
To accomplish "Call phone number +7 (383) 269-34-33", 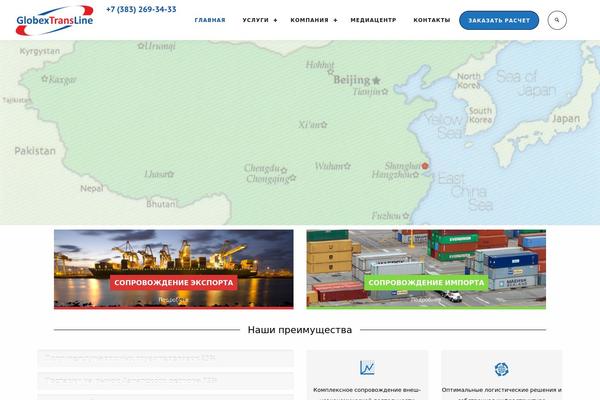I will tap(141, 9).
